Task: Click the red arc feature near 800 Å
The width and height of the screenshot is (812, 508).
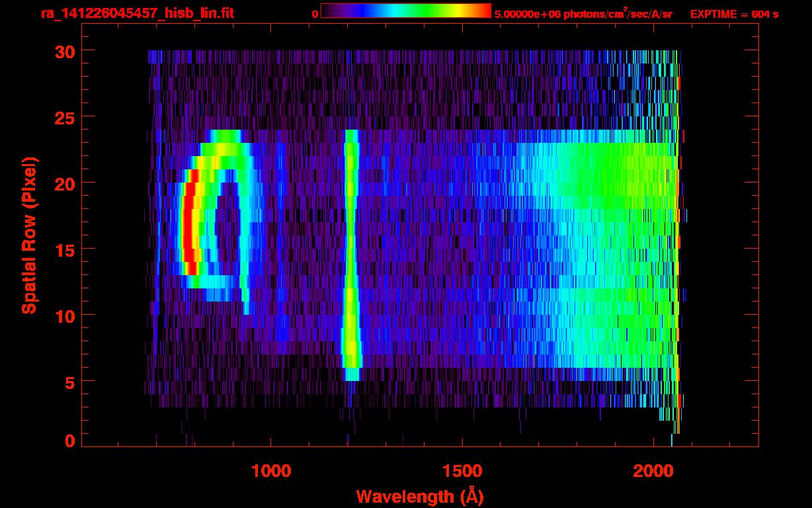Action: [190, 222]
